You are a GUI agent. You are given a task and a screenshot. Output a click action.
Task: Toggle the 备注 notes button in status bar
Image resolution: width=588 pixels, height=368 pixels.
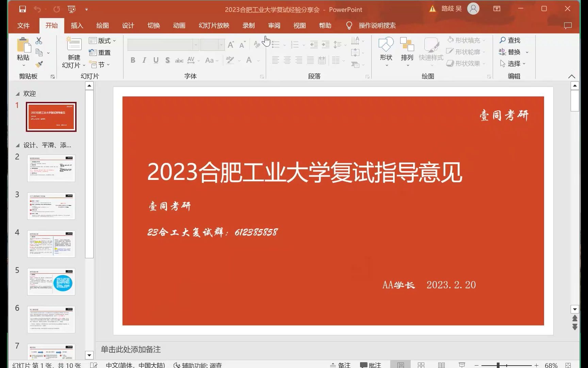(340, 365)
